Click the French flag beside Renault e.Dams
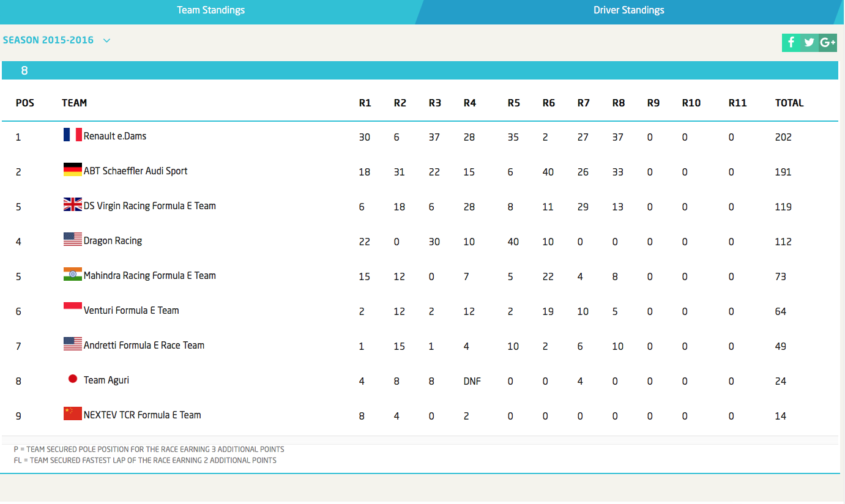The height and width of the screenshot is (504, 845). pyautogui.click(x=73, y=135)
